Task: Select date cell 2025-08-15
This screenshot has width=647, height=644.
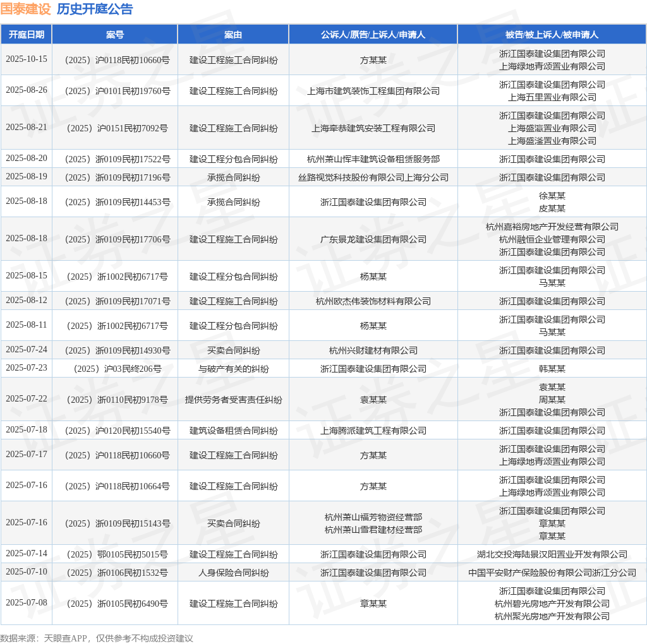Action: (27, 275)
